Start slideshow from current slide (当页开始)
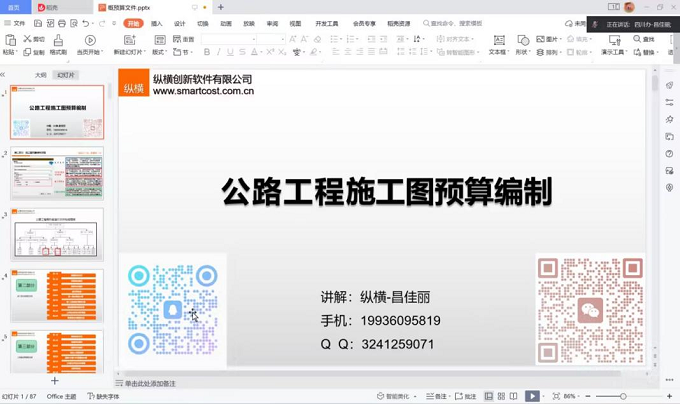 [x=90, y=40]
